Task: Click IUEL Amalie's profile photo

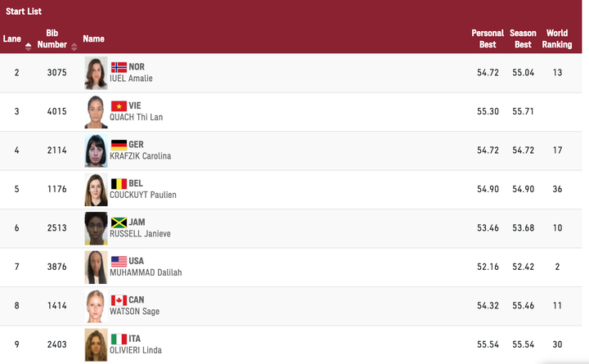Action: tap(96, 74)
